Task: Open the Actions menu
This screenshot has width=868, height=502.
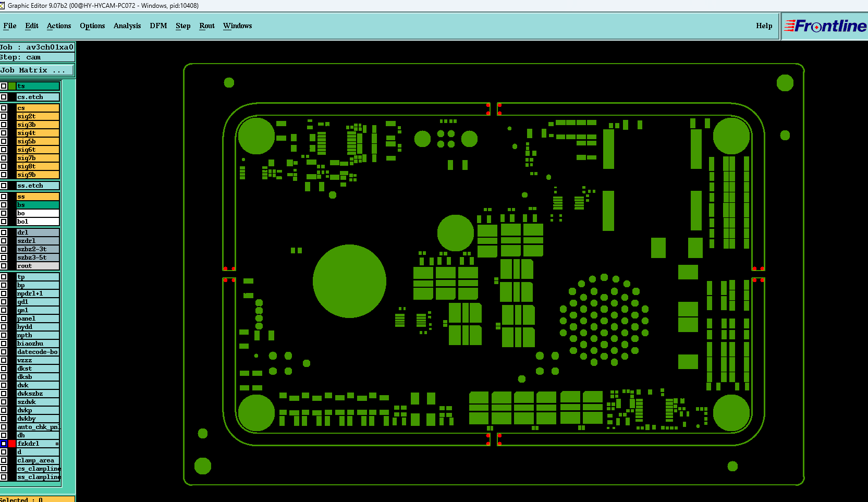Action: pos(59,26)
